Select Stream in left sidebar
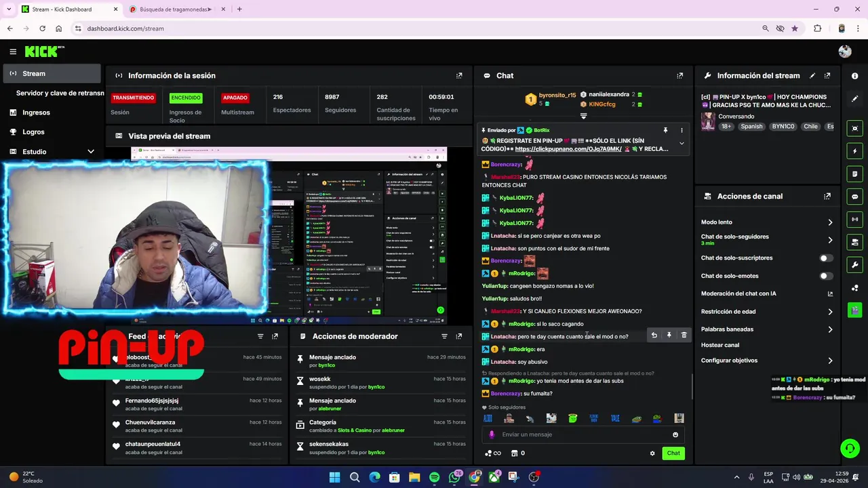Image resolution: width=868 pixels, height=488 pixels. click(52, 73)
